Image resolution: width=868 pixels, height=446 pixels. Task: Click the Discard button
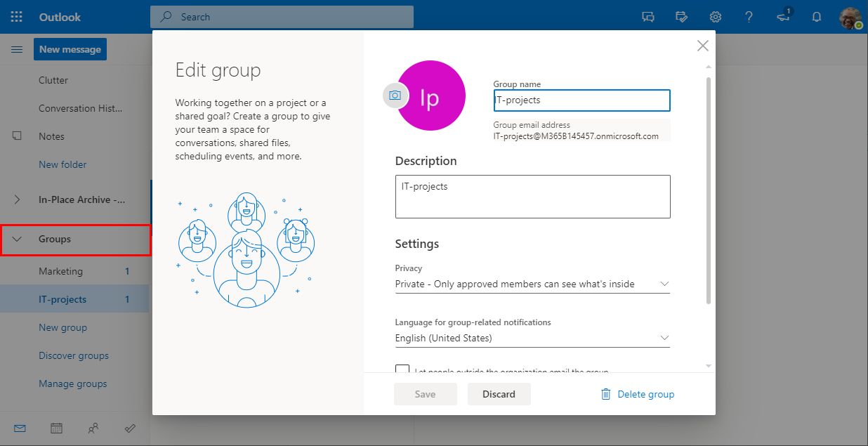click(499, 394)
